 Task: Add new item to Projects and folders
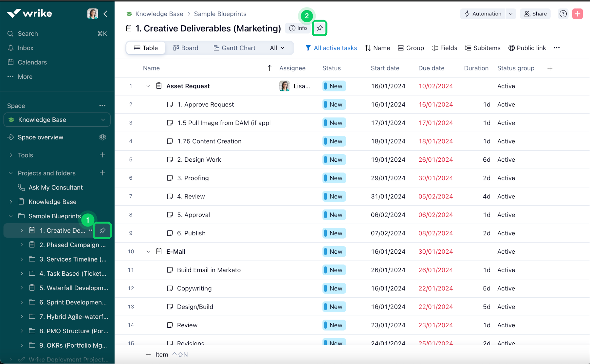pos(102,173)
